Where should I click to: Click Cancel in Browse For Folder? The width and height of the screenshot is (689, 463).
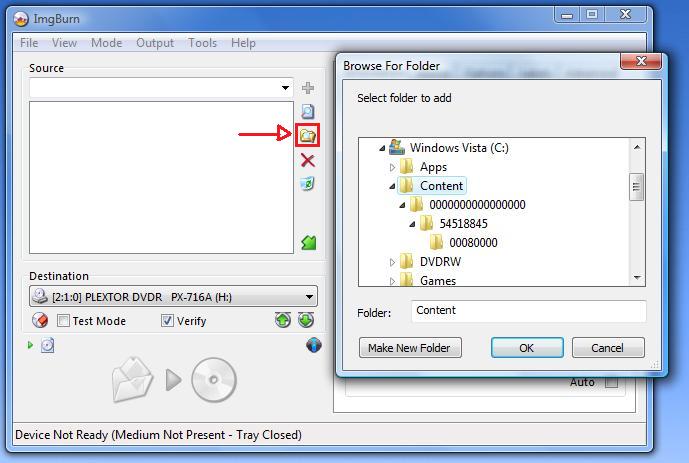click(x=608, y=347)
